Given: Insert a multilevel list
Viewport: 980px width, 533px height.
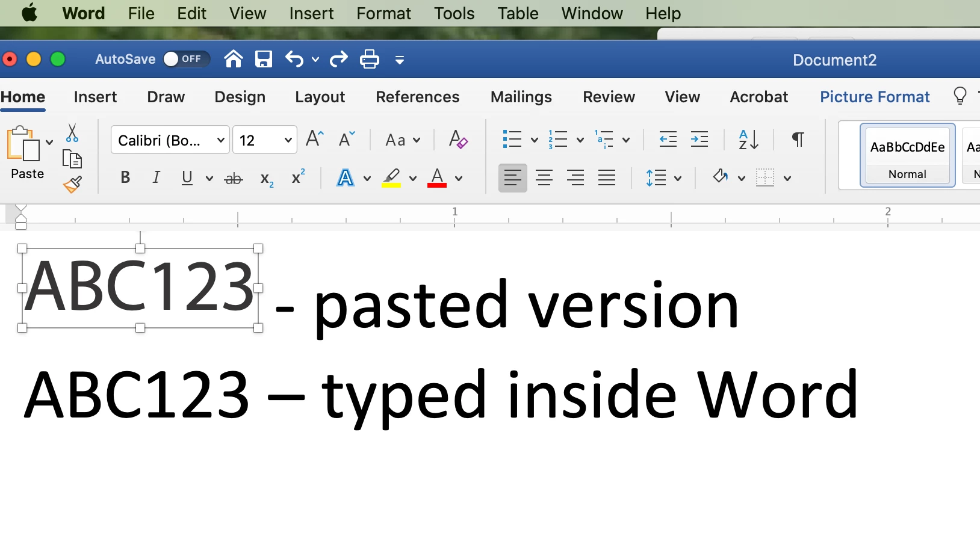Looking at the screenshot, I should [x=604, y=140].
